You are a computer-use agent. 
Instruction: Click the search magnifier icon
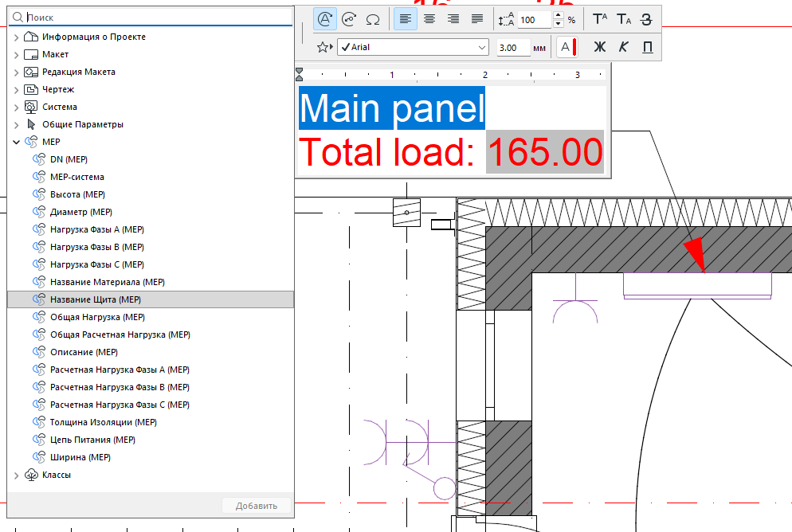click(x=18, y=18)
